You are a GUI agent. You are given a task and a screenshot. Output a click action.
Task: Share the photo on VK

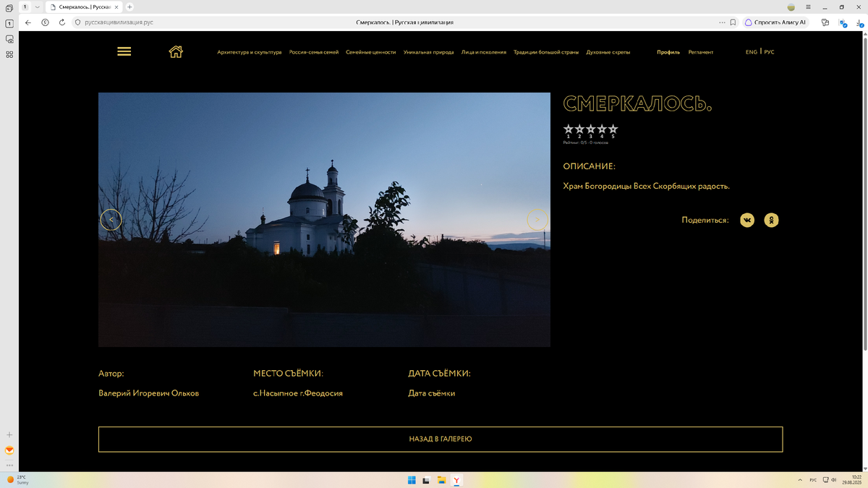pos(747,221)
